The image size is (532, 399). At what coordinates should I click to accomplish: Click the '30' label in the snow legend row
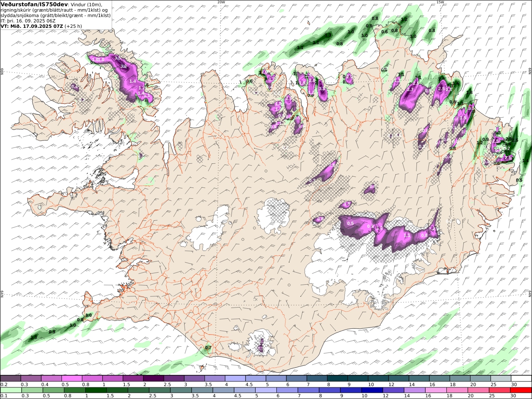point(513,384)
